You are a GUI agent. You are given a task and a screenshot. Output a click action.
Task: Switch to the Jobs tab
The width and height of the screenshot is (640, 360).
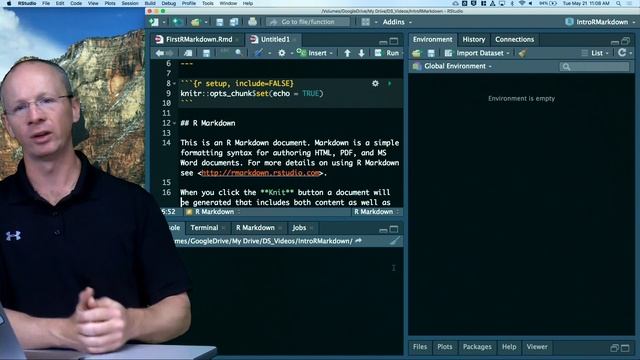tap(299, 228)
